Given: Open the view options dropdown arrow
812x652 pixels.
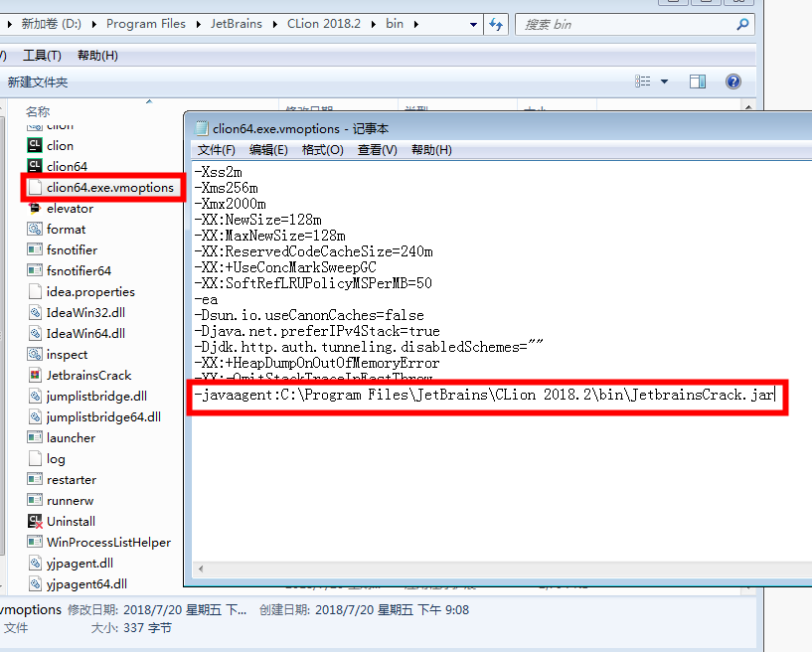Looking at the screenshot, I should pos(665,81).
